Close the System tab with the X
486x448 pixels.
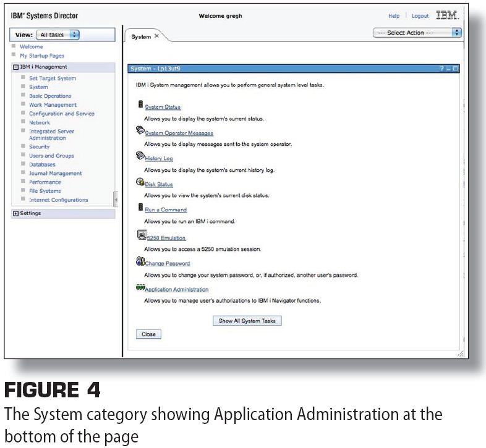tap(157, 36)
